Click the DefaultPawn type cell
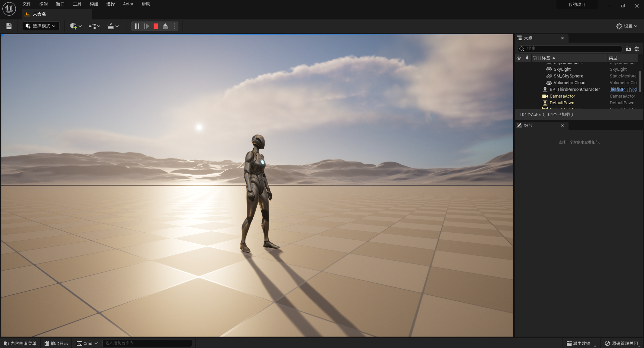644x348 pixels. 622,103
